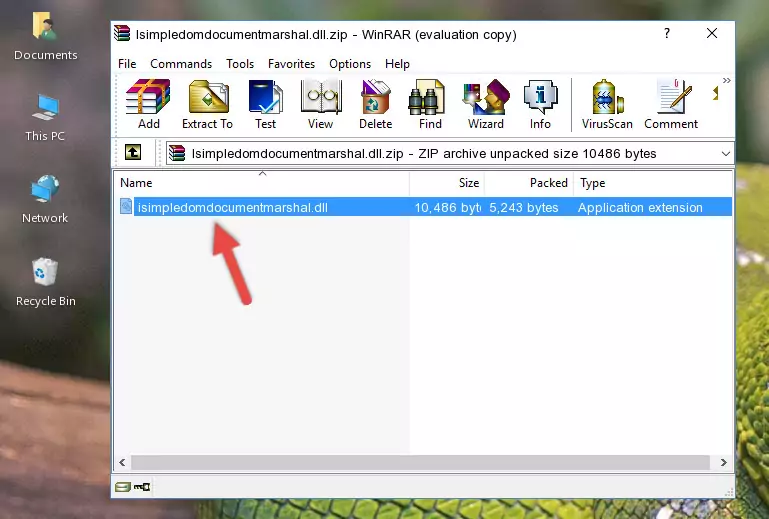Open the Comment tool
769x519 pixels.
(x=671, y=104)
